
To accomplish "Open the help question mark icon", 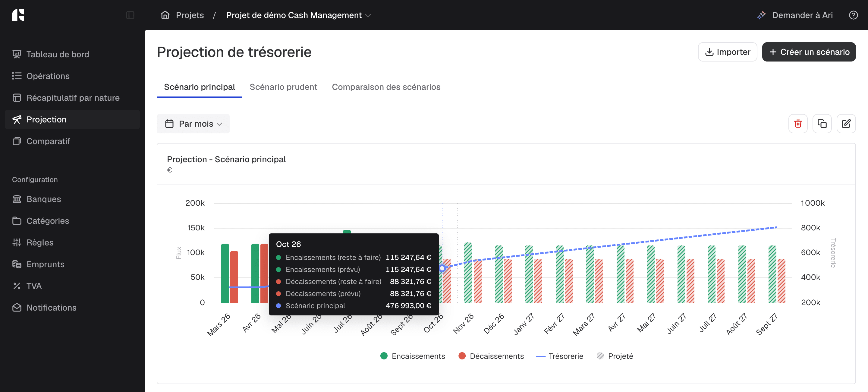I will tap(853, 15).
